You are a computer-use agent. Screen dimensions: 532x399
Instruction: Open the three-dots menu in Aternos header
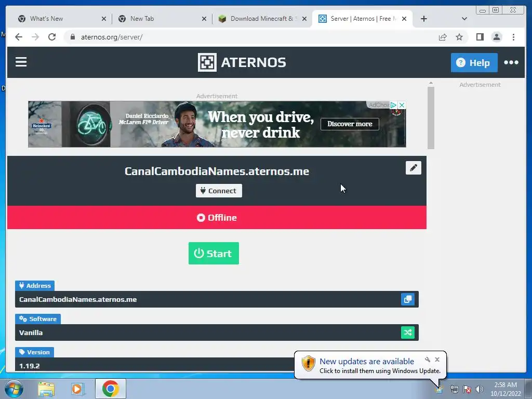click(x=511, y=62)
